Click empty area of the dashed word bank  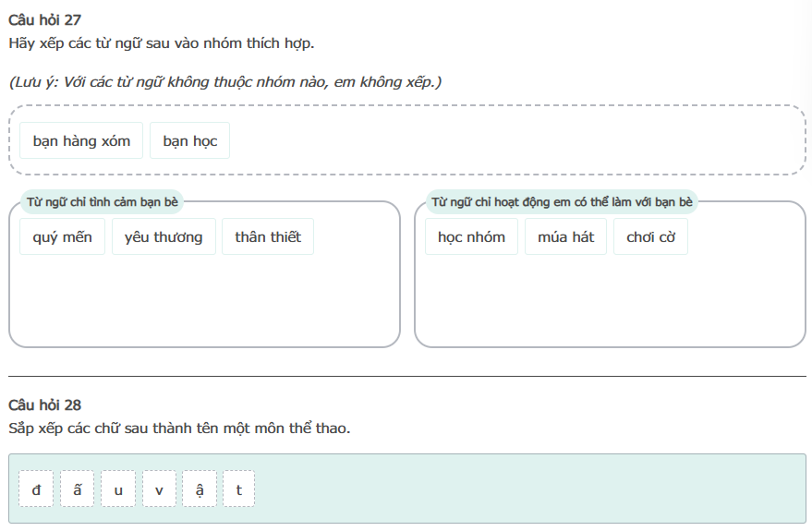517,141
